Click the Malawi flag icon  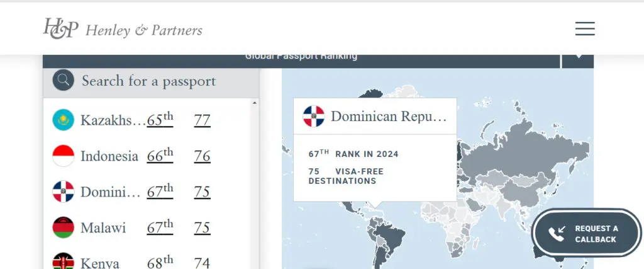click(x=64, y=227)
